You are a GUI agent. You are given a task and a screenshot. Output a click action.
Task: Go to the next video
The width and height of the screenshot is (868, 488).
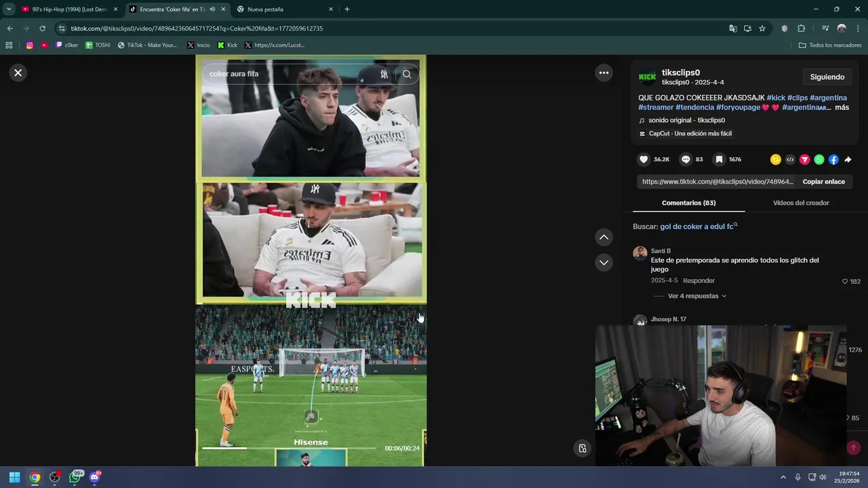pos(604,262)
